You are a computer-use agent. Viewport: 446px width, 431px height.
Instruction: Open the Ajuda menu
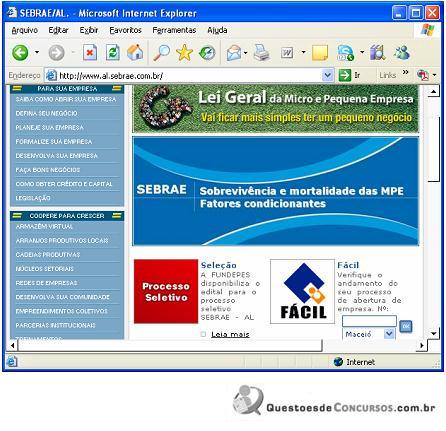[x=217, y=30]
